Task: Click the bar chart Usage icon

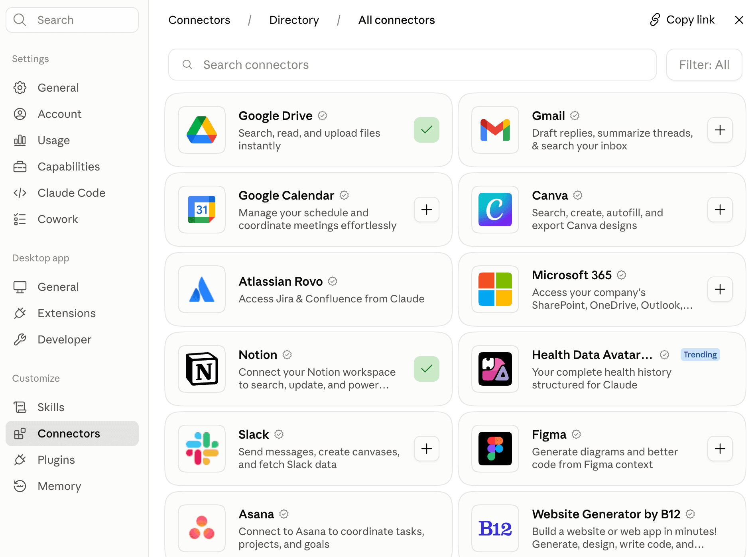Action: tap(20, 140)
